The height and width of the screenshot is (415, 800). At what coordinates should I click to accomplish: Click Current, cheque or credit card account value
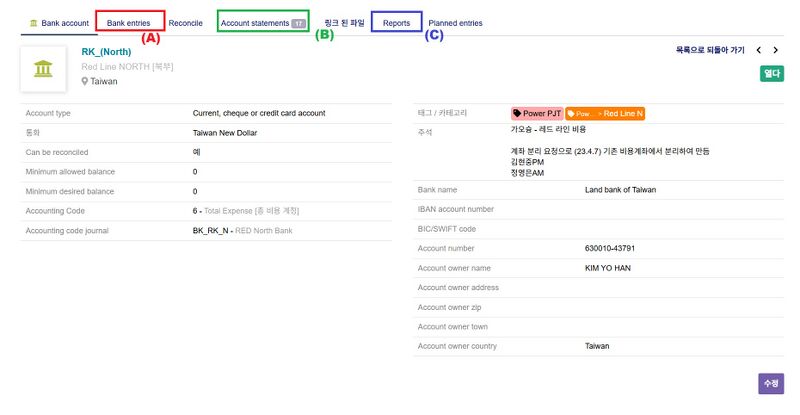pyautogui.click(x=259, y=113)
